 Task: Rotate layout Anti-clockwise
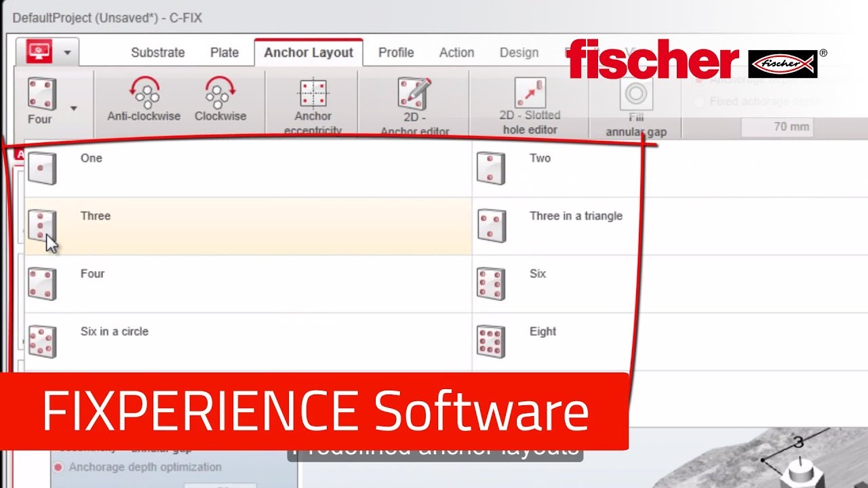coord(144,100)
